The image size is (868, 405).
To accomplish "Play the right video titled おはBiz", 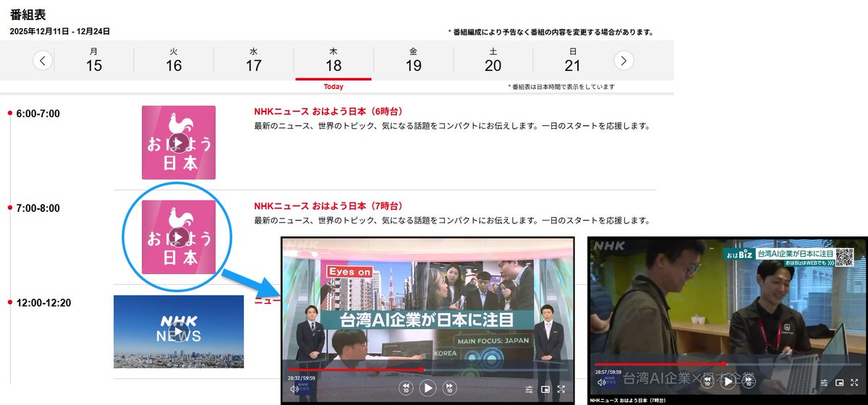I will (x=729, y=382).
